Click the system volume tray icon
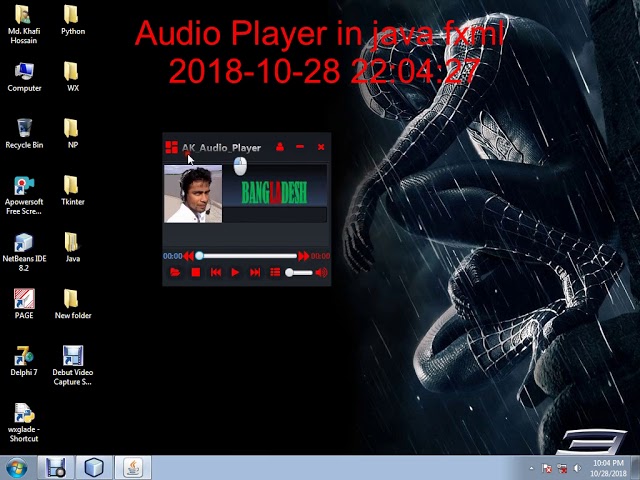640x480 pixels. [x=577, y=468]
